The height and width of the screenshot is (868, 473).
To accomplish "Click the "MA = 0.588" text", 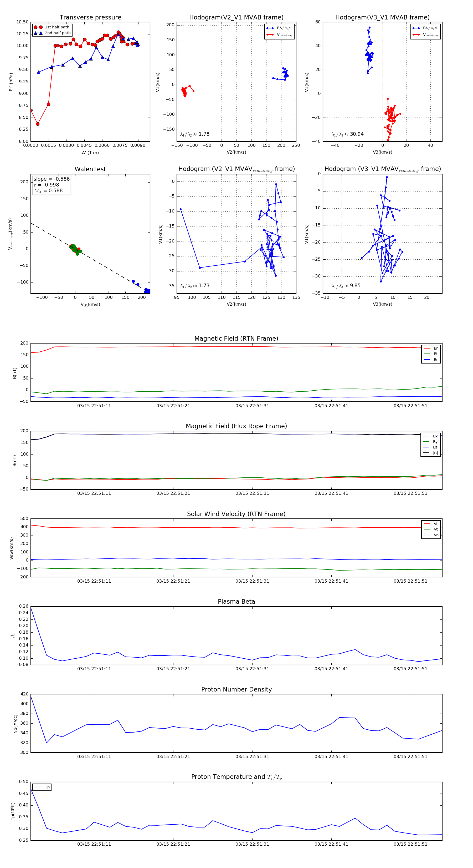I will click(x=48, y=191).
